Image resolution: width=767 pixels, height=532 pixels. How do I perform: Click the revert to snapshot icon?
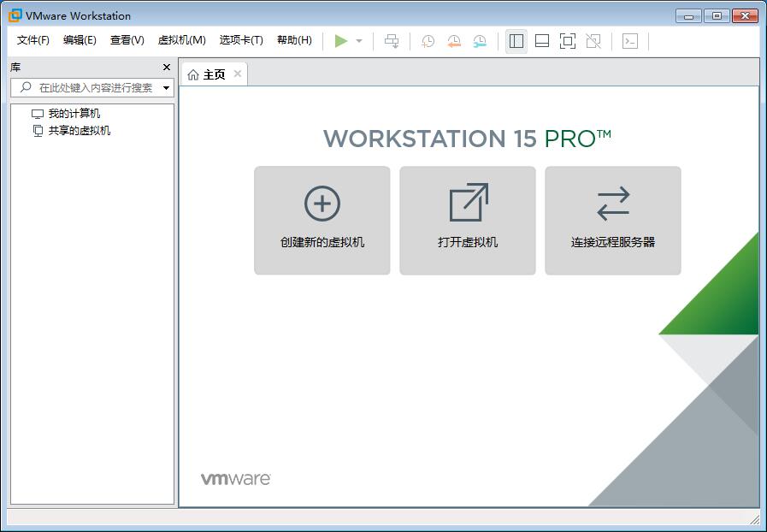(454, 41)
